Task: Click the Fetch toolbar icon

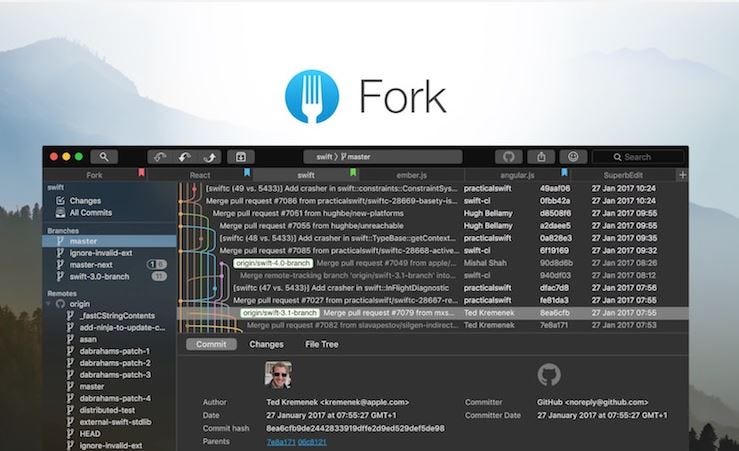Action: coord(159,157)
